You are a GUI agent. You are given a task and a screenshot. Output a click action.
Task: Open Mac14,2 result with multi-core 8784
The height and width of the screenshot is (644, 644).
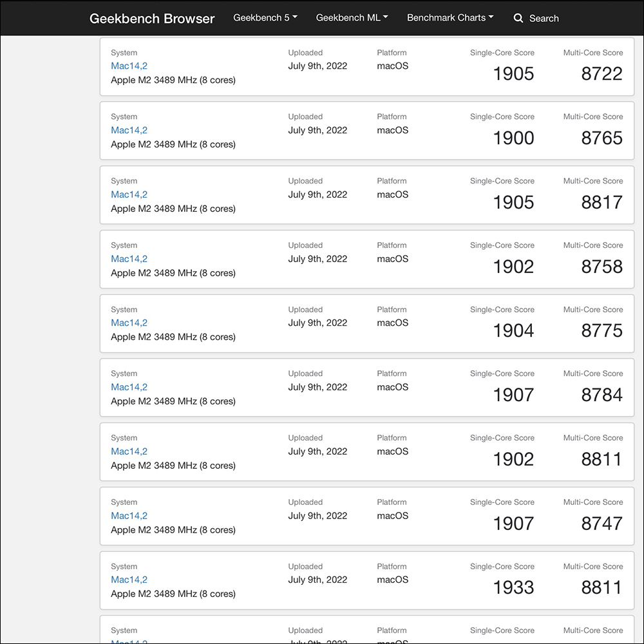coord(129,387)
